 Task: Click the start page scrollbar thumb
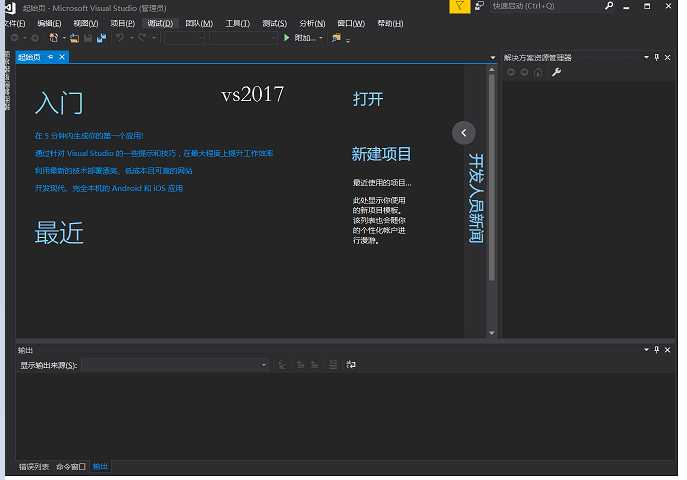click(x=492, y=177)
